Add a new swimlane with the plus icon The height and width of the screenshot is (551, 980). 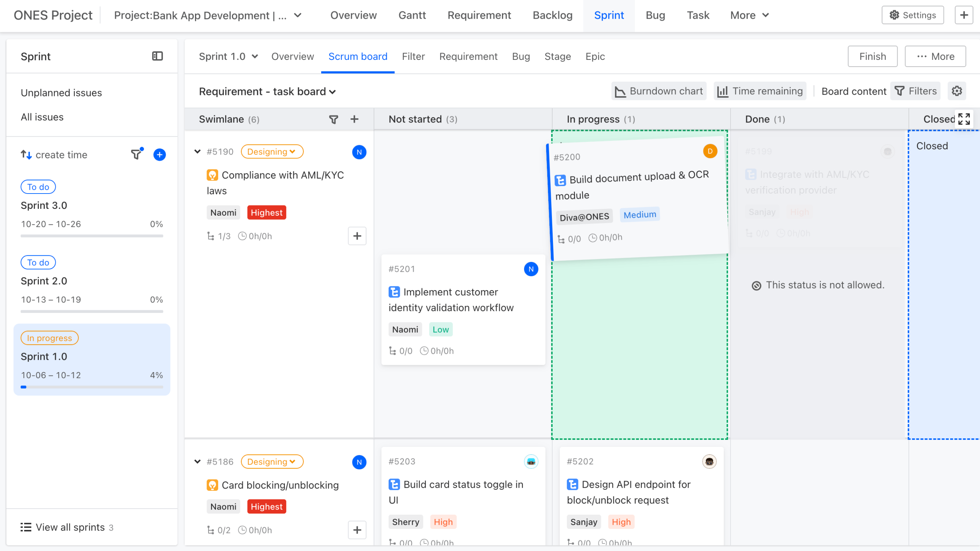coord(354,119)
